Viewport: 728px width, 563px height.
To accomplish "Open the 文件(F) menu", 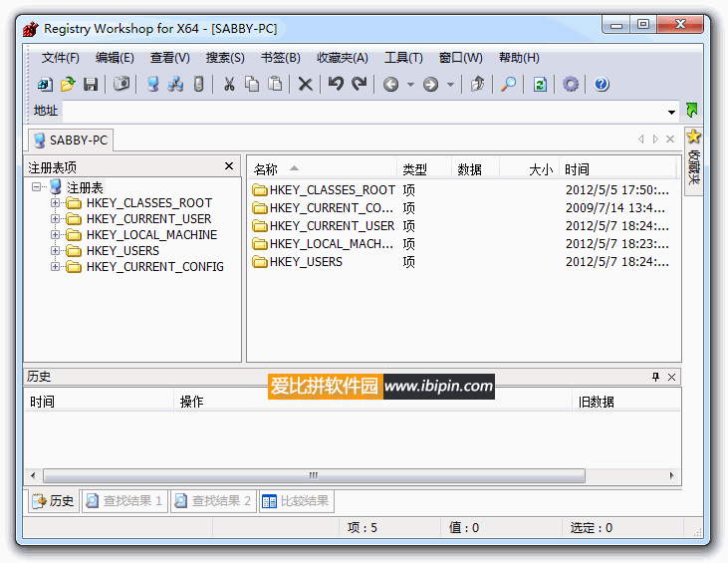I will point(61,58).
